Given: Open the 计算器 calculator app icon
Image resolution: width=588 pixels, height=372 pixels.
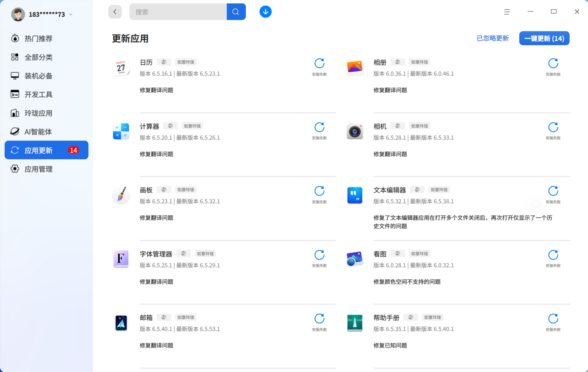Looking at the screenshot, I should [121, 131].
